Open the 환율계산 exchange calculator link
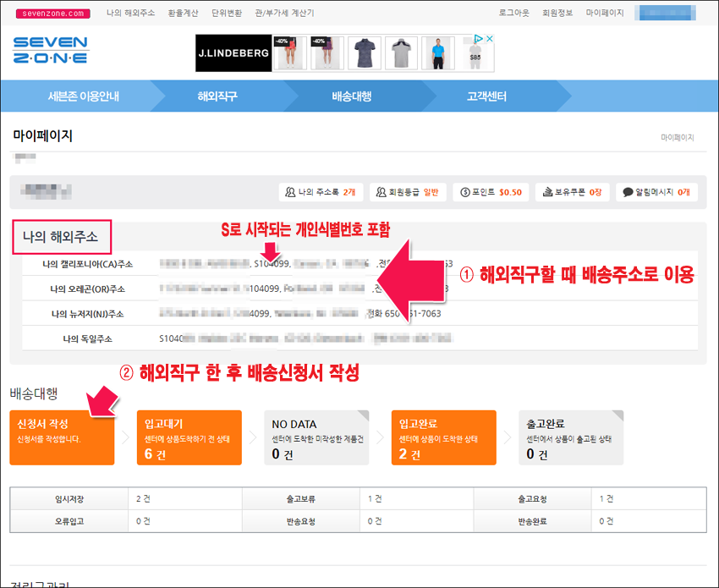Screen dimensions: 719x588 182,14
